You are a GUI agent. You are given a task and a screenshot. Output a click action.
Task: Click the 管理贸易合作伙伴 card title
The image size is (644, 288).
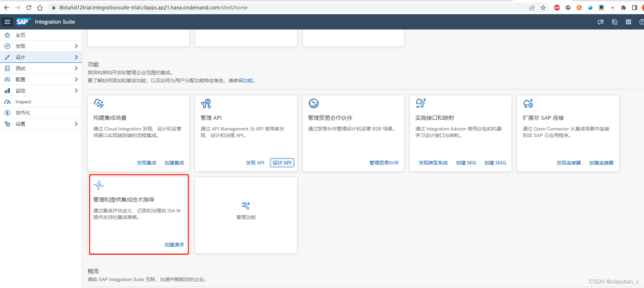(330, 118)
